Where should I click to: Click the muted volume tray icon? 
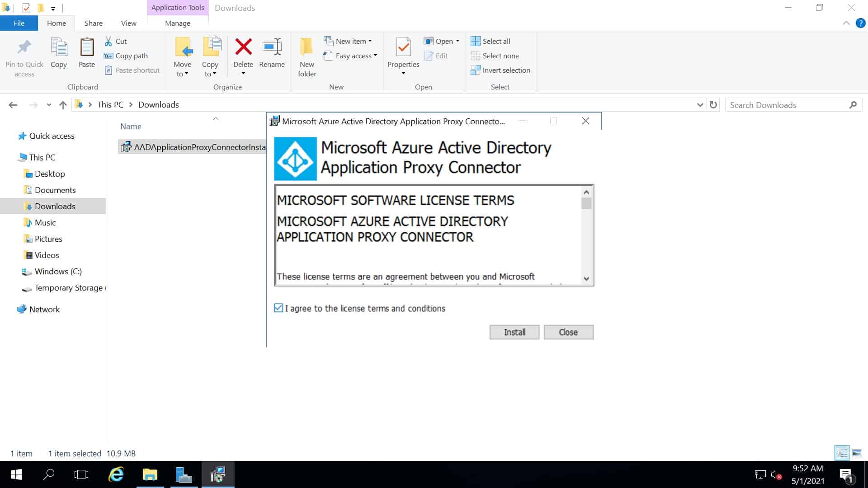[776, 475]
